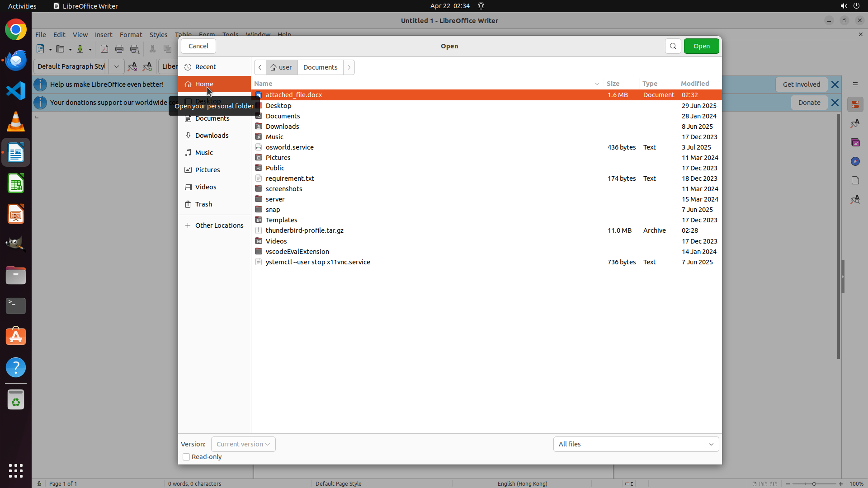Select Recent in the places sidebar

(x=206, y=67)
